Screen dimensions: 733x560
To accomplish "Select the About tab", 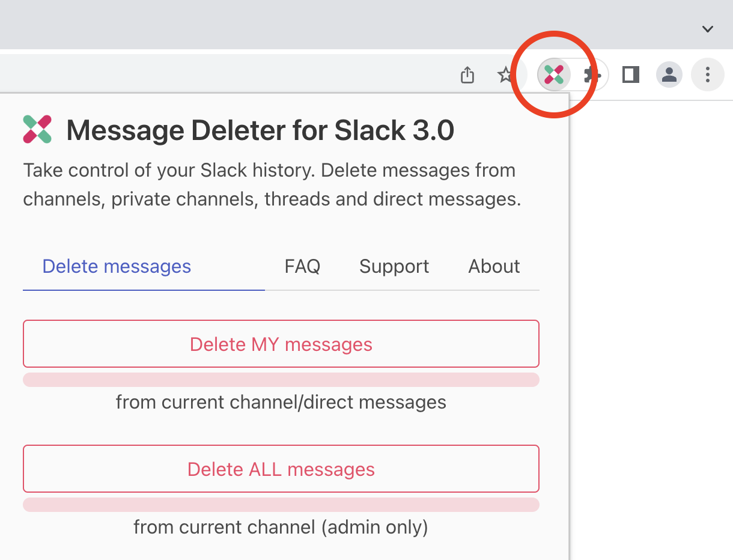I will [494, 266].
